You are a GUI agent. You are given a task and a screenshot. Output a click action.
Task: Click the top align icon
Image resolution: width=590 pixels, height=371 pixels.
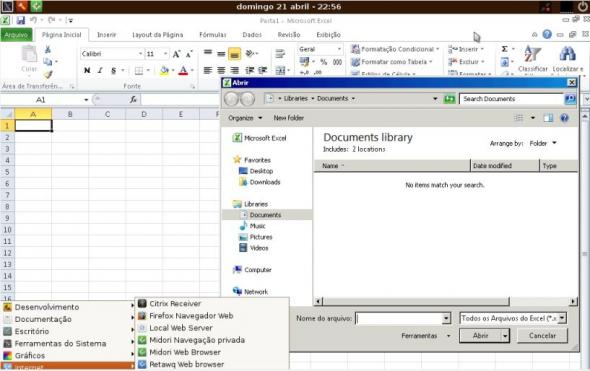(208, 53)
